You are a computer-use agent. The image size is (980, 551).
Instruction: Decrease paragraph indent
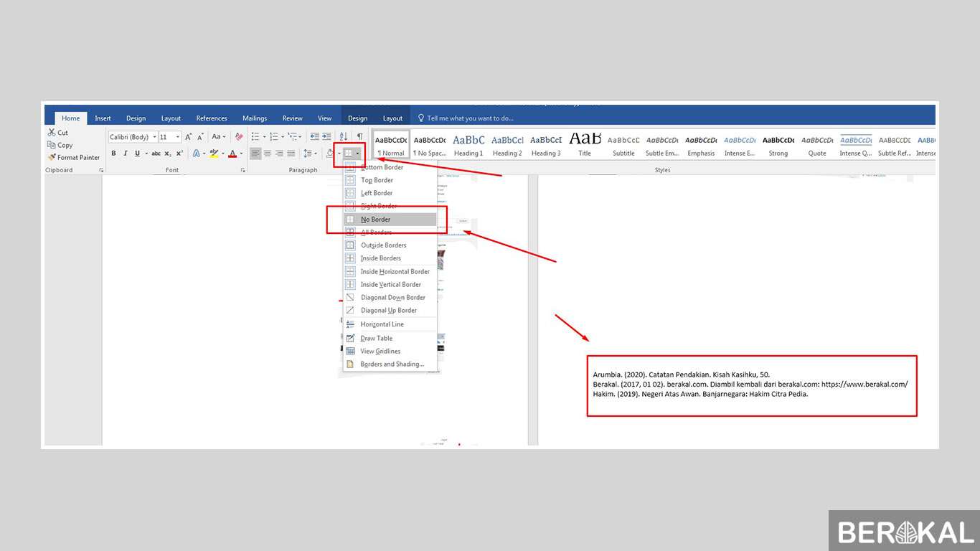[314, 136]
